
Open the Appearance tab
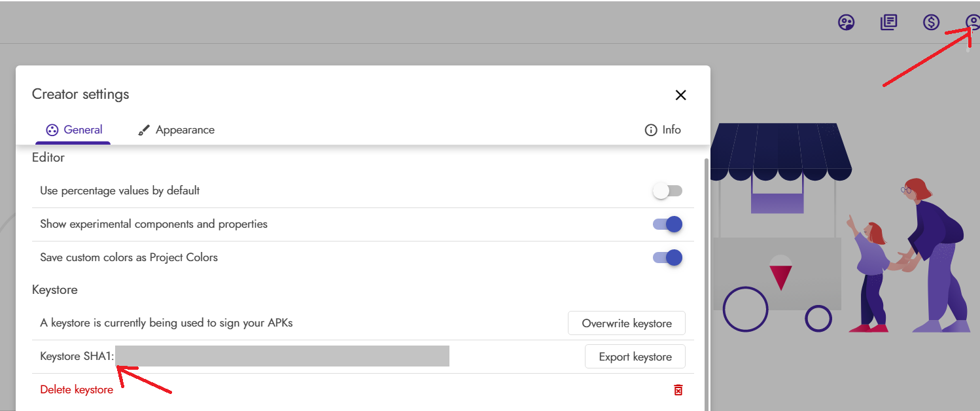point(184,130)
